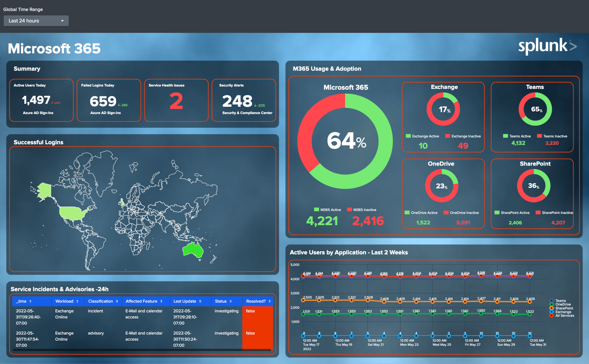Image resolution: width=589 pixels, height=364 pixels.
Task: Open the Global Time Range dropdown
Action: [x=36, y=21]
